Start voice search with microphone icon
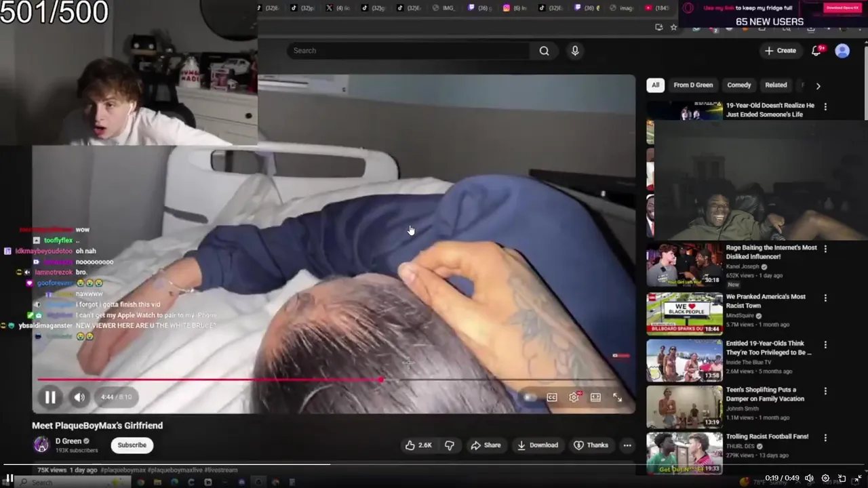The width and height of the screenshot is (868, 488). 575,51
